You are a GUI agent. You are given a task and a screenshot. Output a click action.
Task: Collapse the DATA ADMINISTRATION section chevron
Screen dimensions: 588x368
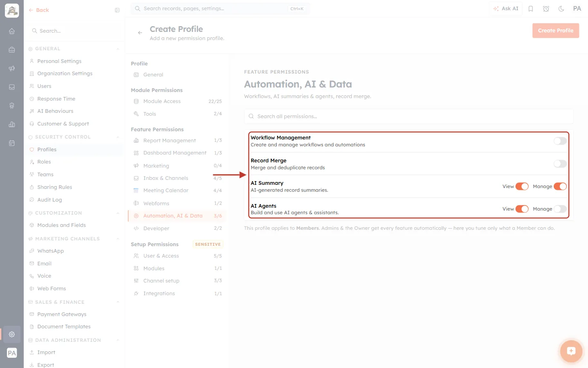(x=118, y=341)
